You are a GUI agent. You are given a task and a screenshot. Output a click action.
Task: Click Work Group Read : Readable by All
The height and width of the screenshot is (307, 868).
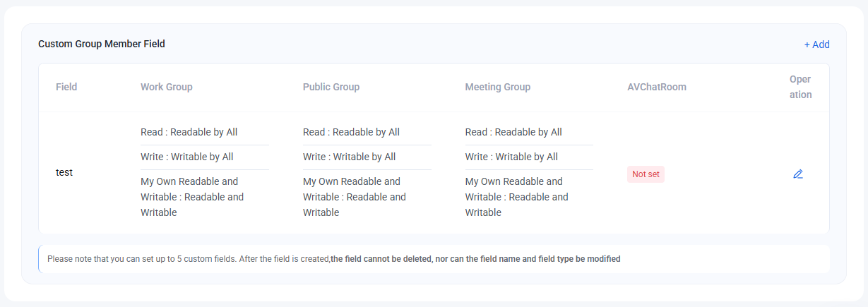(189, 132)
